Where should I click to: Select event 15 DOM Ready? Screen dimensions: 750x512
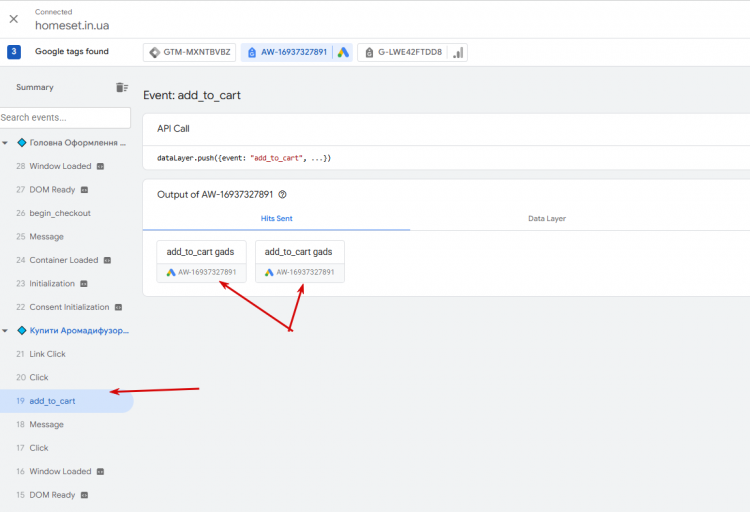tap(52, 495)
